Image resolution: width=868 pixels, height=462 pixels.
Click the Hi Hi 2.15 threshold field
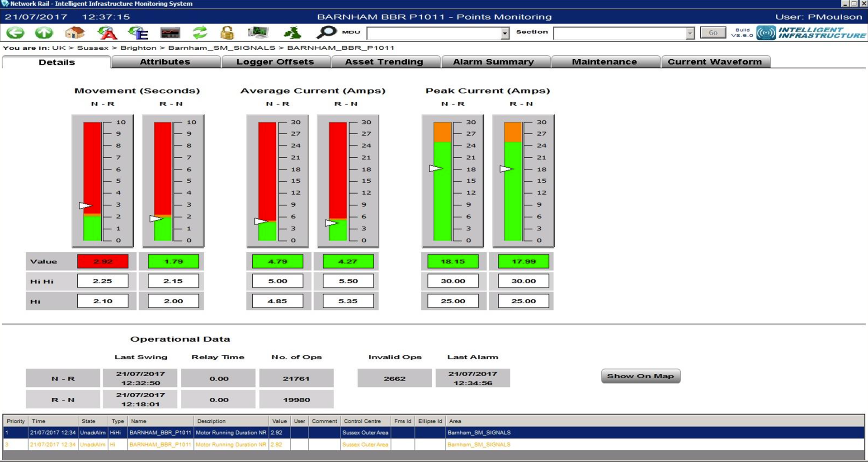pos(173,281)
